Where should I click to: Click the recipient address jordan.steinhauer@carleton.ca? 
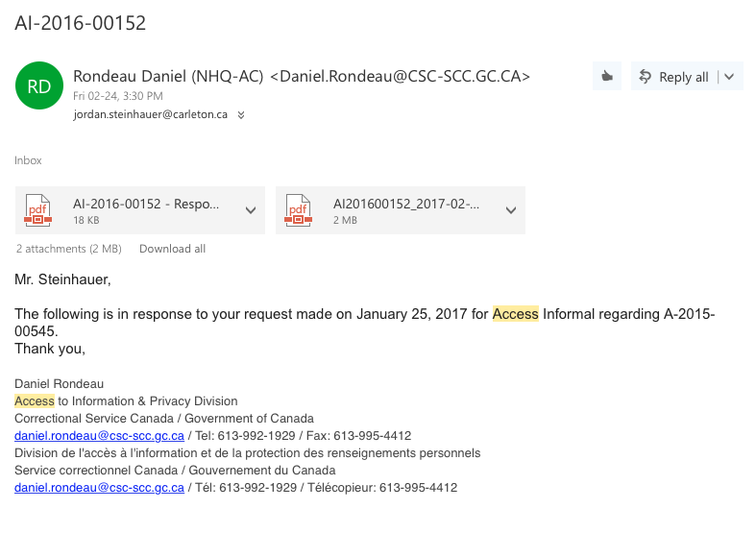click(x=150, y=114)
